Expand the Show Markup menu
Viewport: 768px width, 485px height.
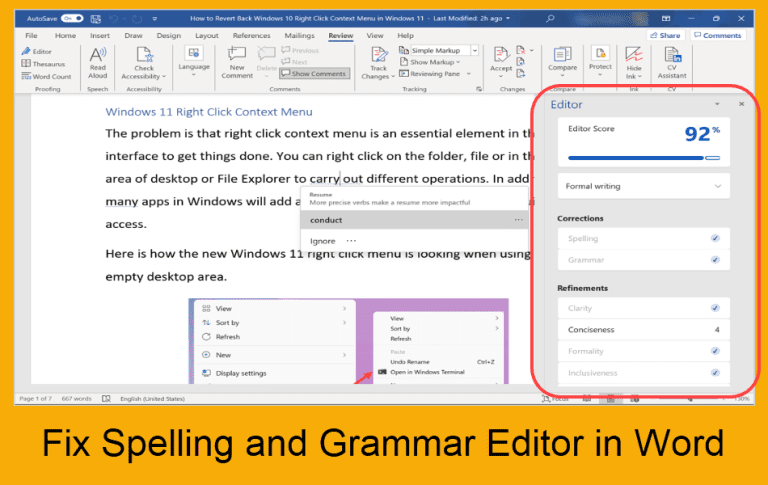430,62
